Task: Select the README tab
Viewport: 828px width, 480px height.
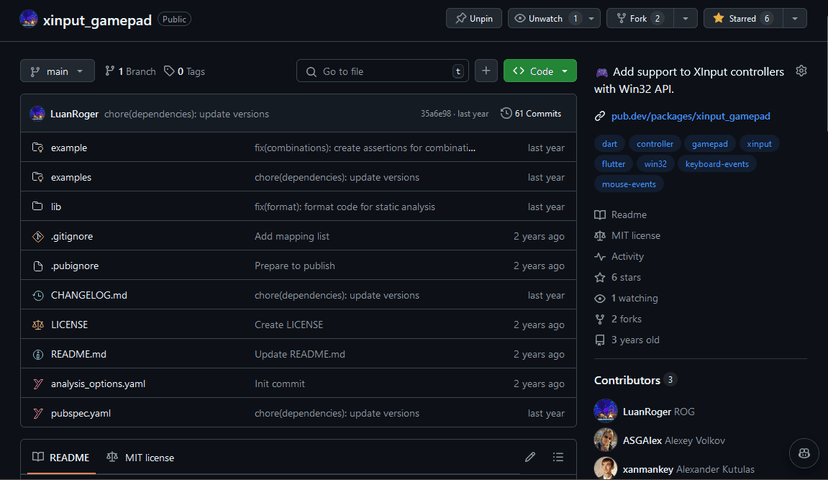Action: (x=60, y=457)
